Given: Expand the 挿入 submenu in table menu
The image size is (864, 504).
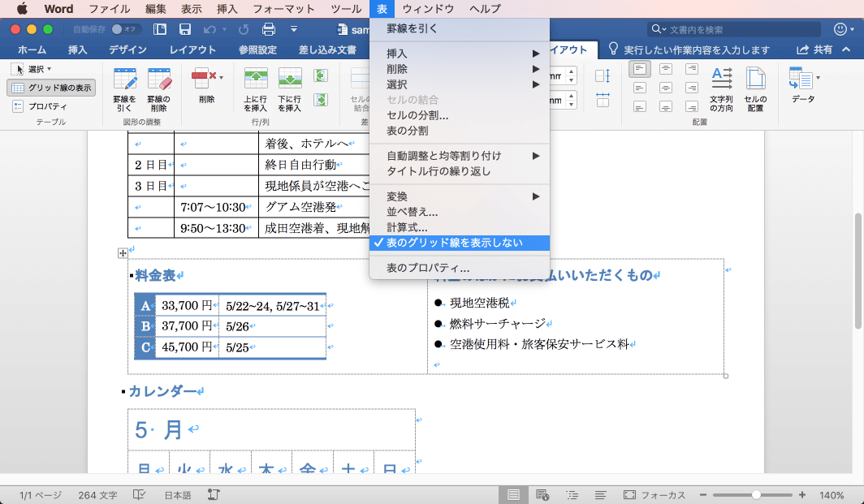Looking at the screenshot, I should coord(460,54).
